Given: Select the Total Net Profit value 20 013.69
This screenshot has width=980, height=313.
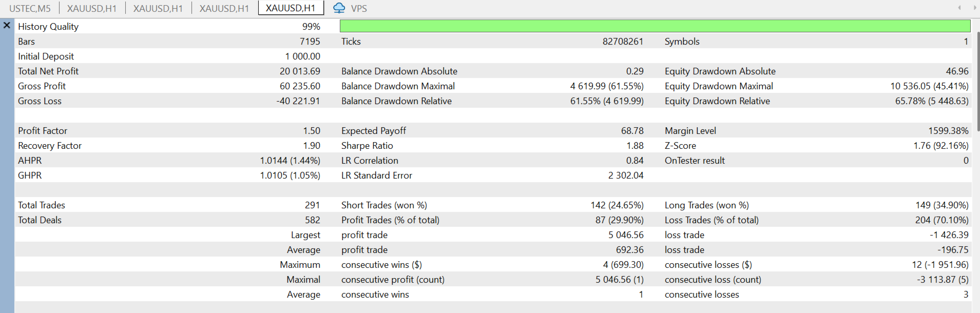Looking at the screenshot, I should click(x=300, y=71).
